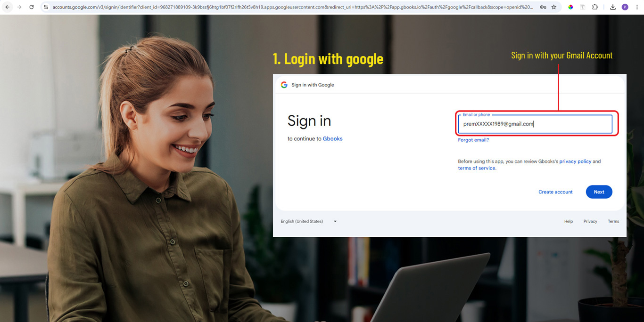Open the grey T extension icon

click(x=583, y=7)
